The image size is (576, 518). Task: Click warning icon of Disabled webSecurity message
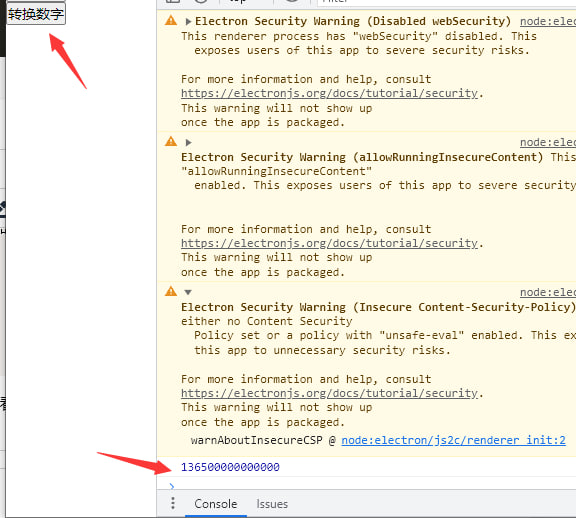(171, 21)
